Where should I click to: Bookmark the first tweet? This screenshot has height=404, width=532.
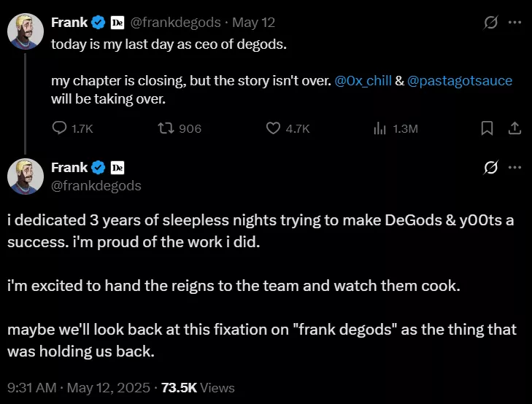click(487, 128)
